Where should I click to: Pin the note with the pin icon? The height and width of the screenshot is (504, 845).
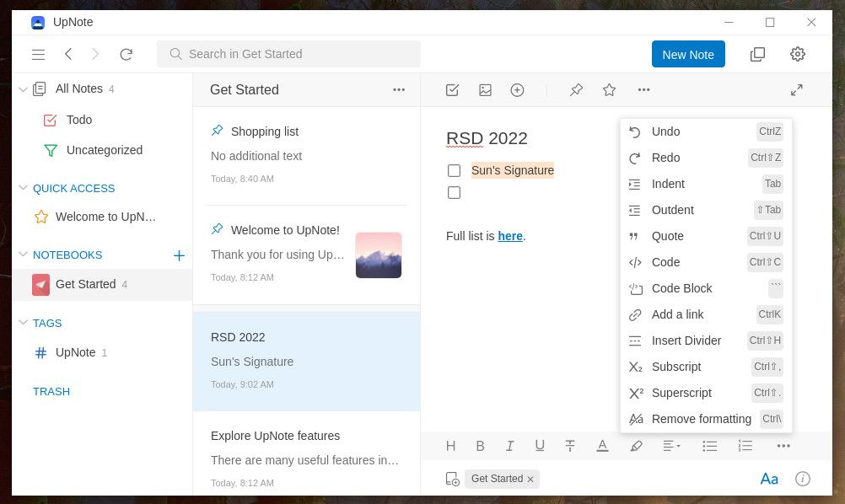tap(576, 89)
